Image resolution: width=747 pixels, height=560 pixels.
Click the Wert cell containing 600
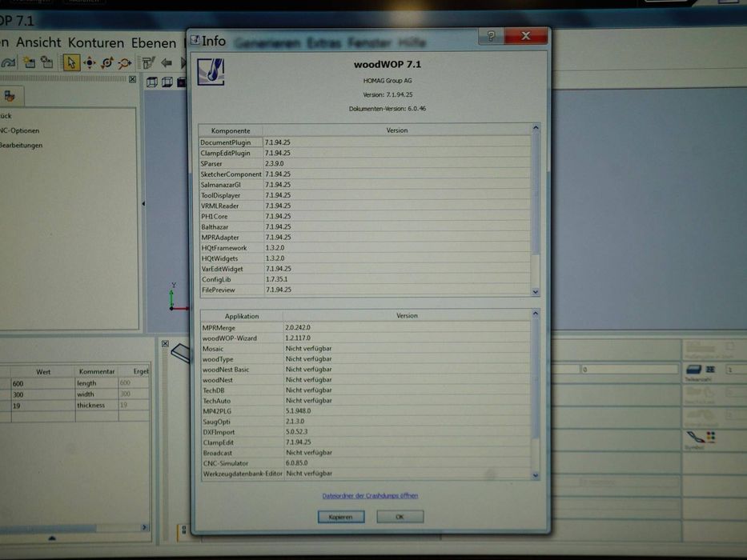click(x=43, y=383)
